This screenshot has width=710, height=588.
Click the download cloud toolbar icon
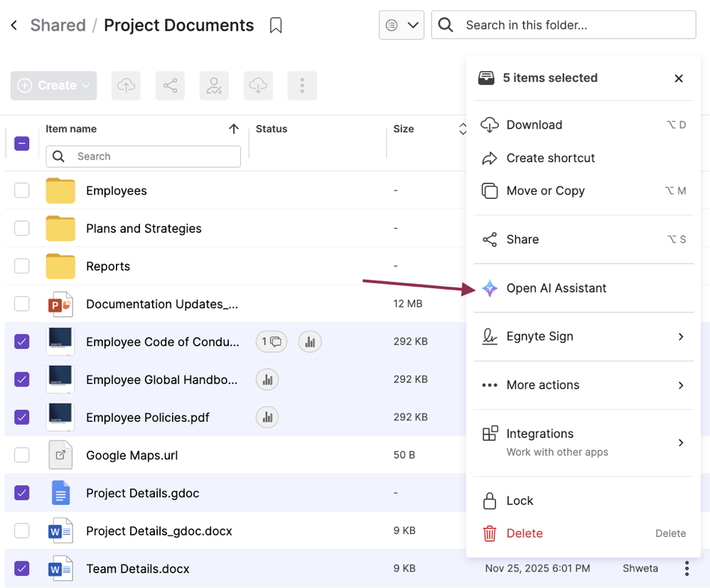(x=258, y=86)
